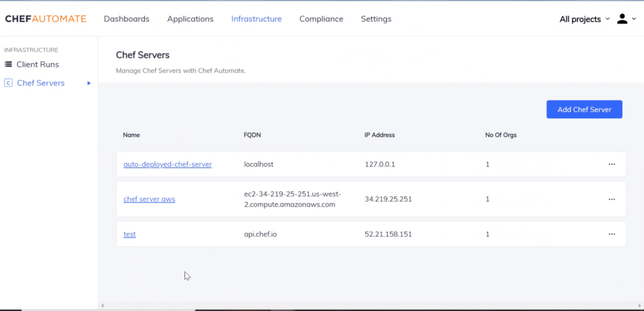Select the Infrastructure tab
644x311 pixels.
256,19
